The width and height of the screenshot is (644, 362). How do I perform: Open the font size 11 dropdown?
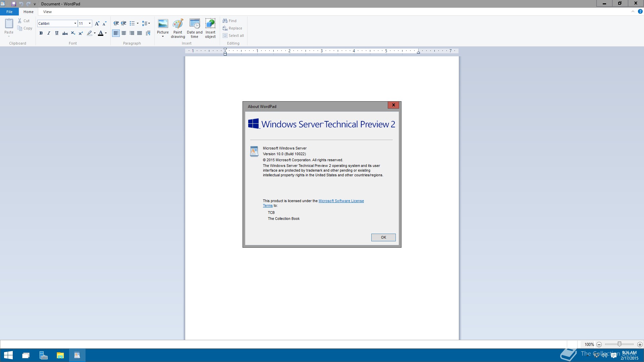(90, 23)
